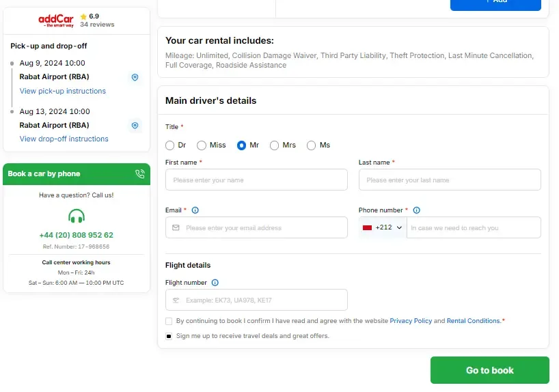This screenshot has width=559, height=392.
Task: Click the Ref. Number: 17-968656 text
Action: [x=77, y=247]
